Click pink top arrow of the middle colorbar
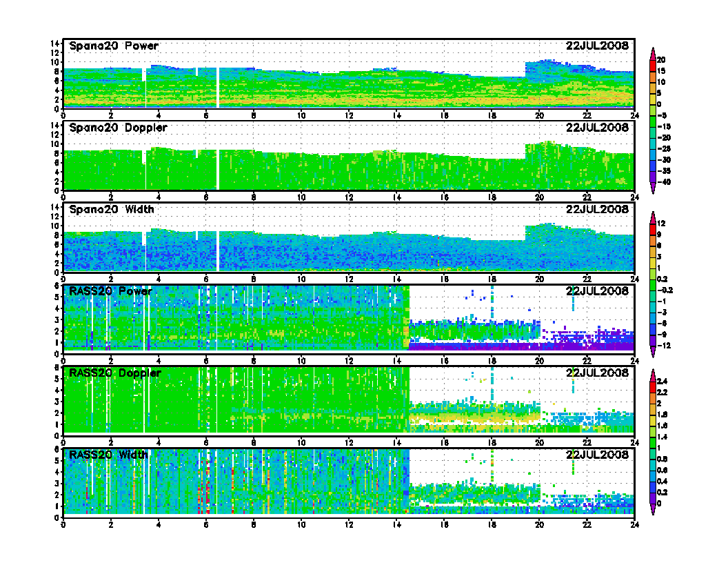This screenshot has height=563, width=728. click(x=653, y=218)
